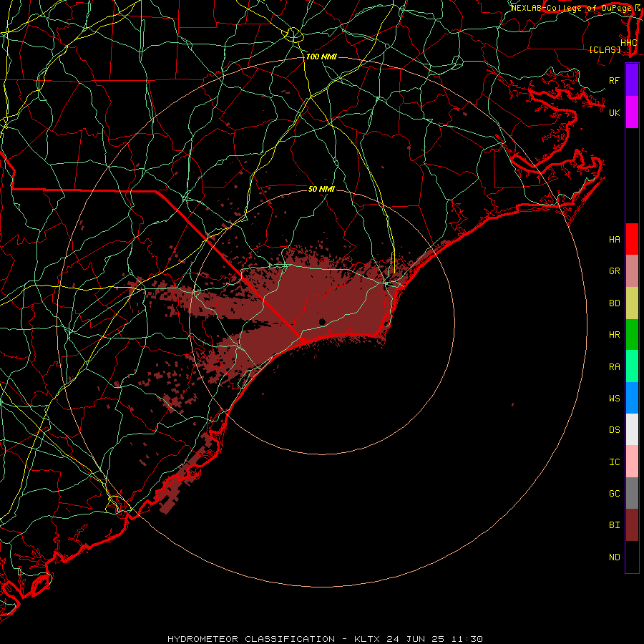Click the IC light pink legend swatch
The width and height of the screenshot is (644, 644).
pyautogui.click(x=632, y=462)
